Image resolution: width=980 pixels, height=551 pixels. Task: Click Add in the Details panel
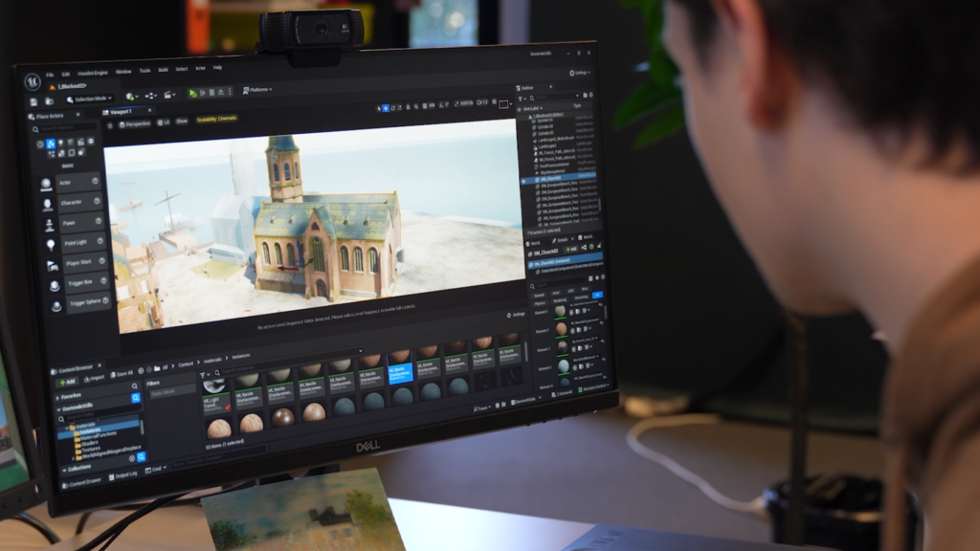click(570, 250)
